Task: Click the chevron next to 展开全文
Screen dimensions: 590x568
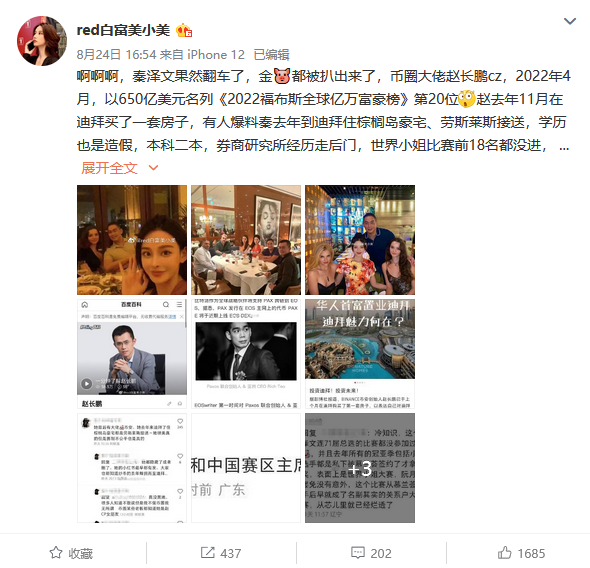Action: (153, 168)
